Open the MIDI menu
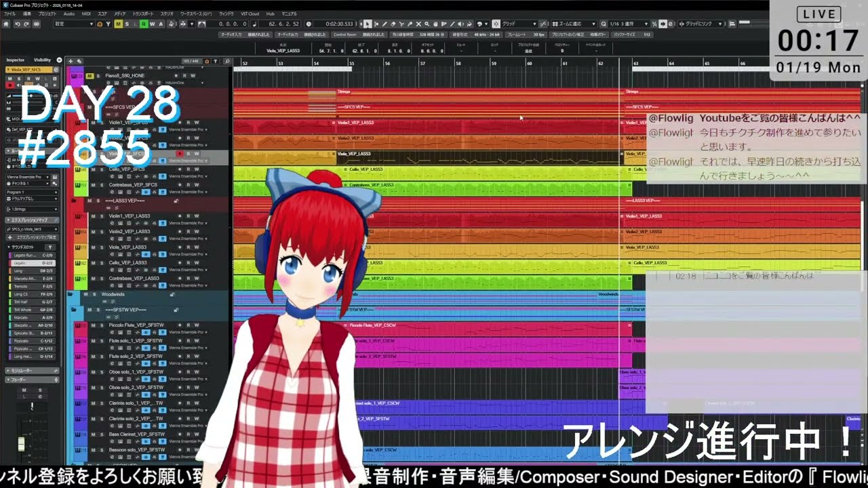Image resolution: width=868 pixels, height=488 pixels. coord(86,14)
